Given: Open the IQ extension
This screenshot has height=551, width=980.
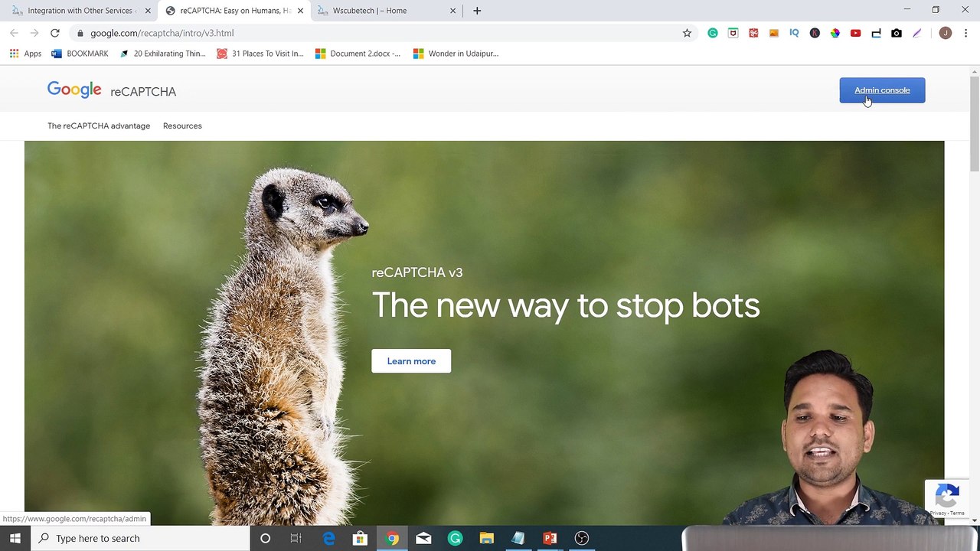Looking at the screenshot, I should tap(794, 33).
